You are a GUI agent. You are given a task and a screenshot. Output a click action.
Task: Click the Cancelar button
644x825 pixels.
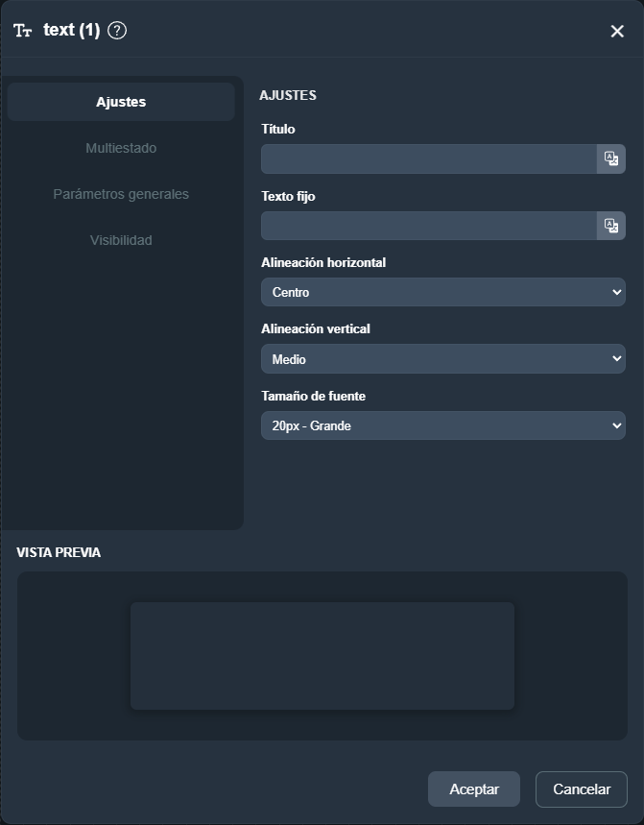581,789
